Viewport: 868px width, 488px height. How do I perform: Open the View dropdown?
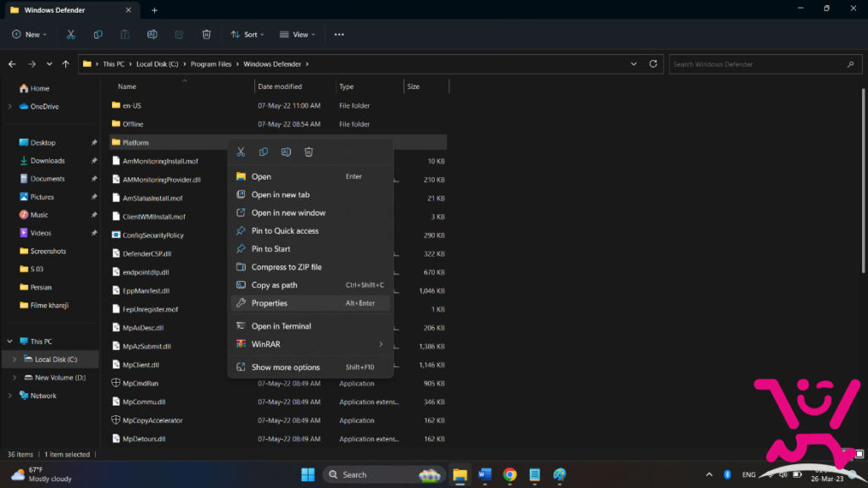pyautogui.click(x=298, y=34)
